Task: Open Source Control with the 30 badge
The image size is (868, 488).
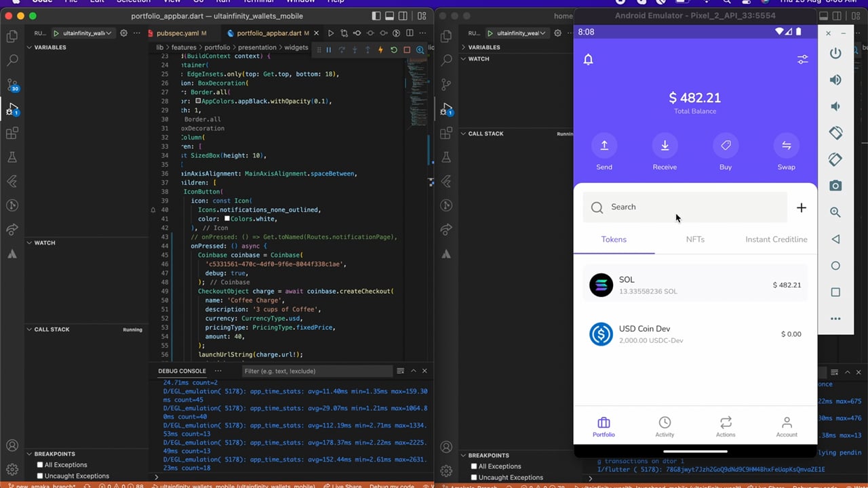Action: coord(12,85)
